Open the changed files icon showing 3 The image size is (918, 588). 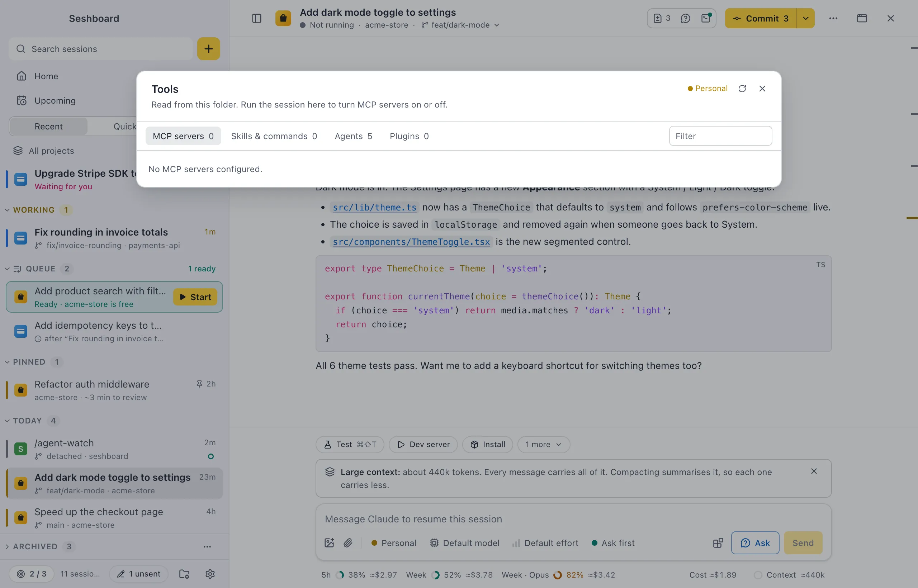click(x=662, y=18)
